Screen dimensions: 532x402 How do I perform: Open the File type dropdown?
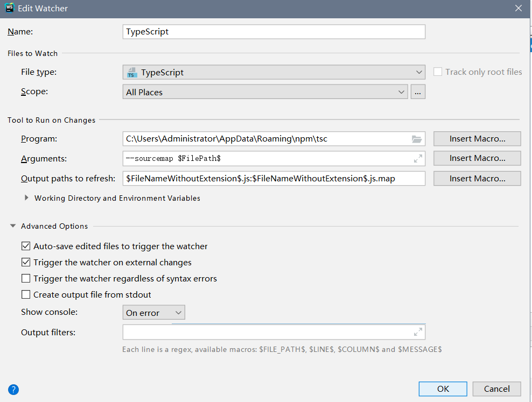(x=274, y=73)
